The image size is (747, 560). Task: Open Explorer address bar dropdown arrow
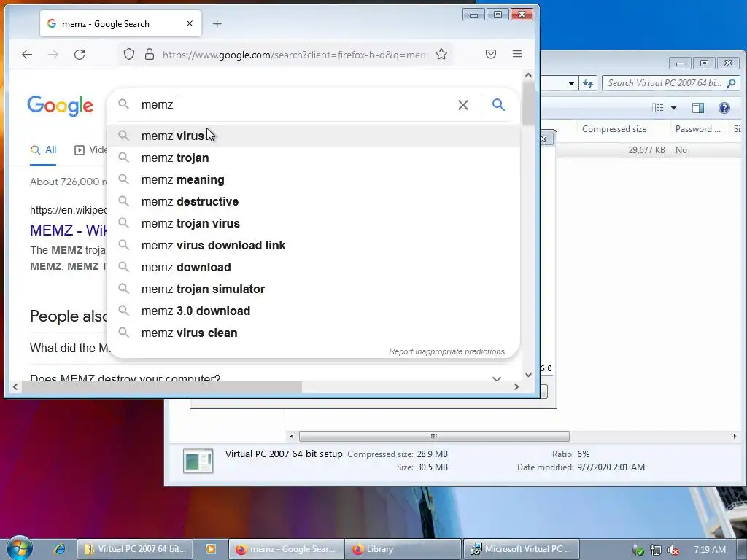(571, 83)
